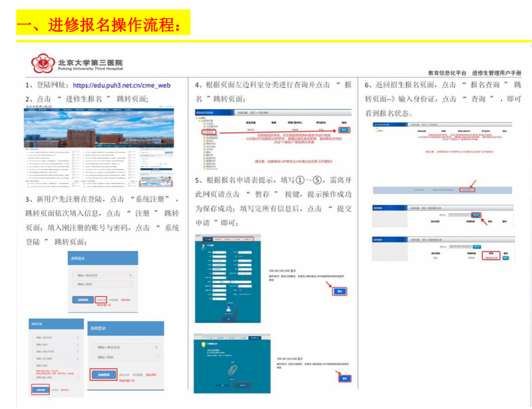Click the paperclip attachment icon

(232, 371)
